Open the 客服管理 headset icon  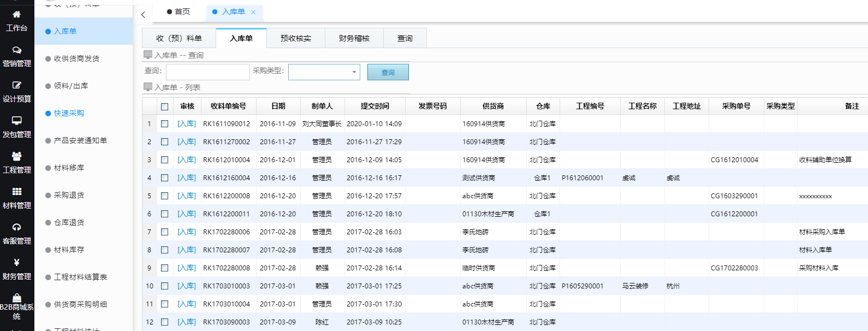pos(16,228)
